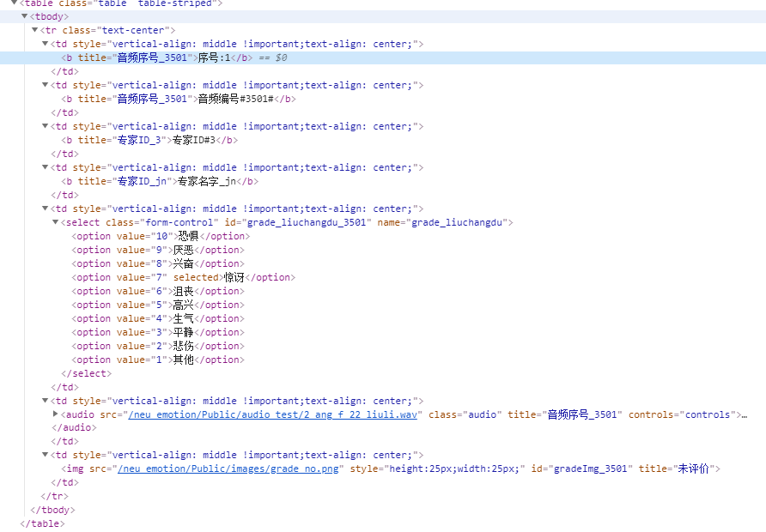Collapse the td containing 专家名字_jn
The image size is (766, 532).
point(45,167)
